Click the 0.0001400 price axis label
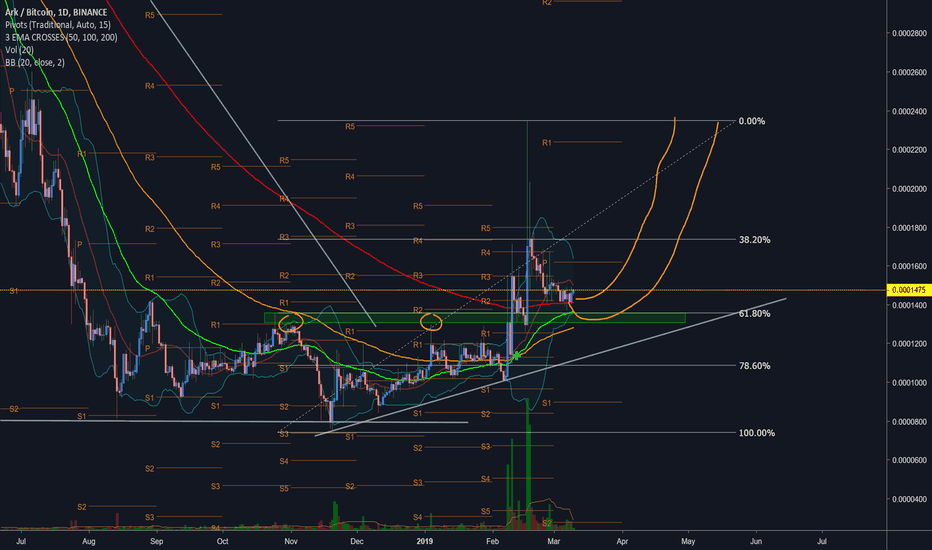This screenshot has height=550, width=932. click(909, 305)
